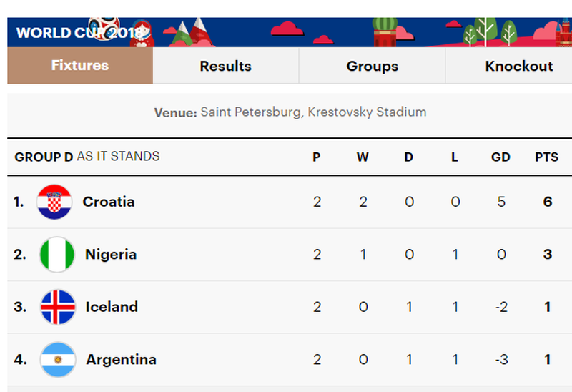Click the Iceland flag icon

tap(58, 307)
